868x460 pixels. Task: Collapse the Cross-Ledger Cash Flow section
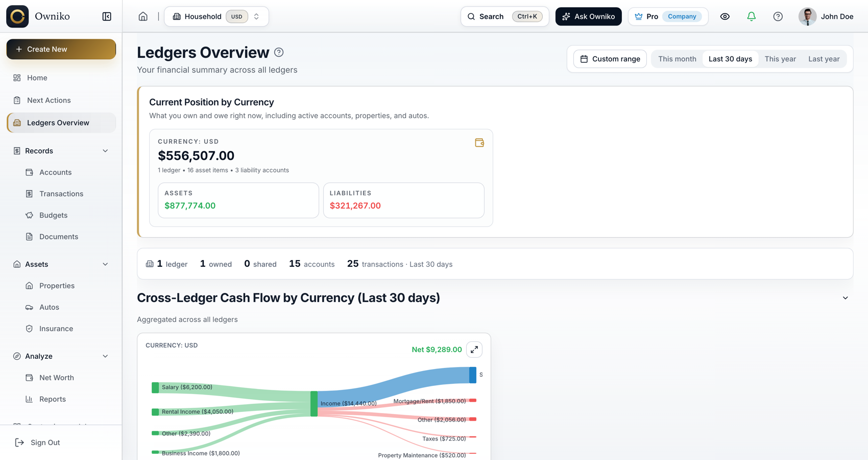pos(845,298)
